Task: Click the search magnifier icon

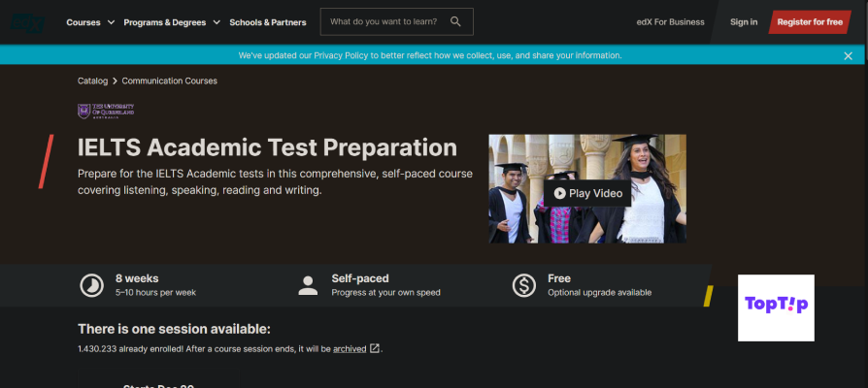Action: coord(455,21)
